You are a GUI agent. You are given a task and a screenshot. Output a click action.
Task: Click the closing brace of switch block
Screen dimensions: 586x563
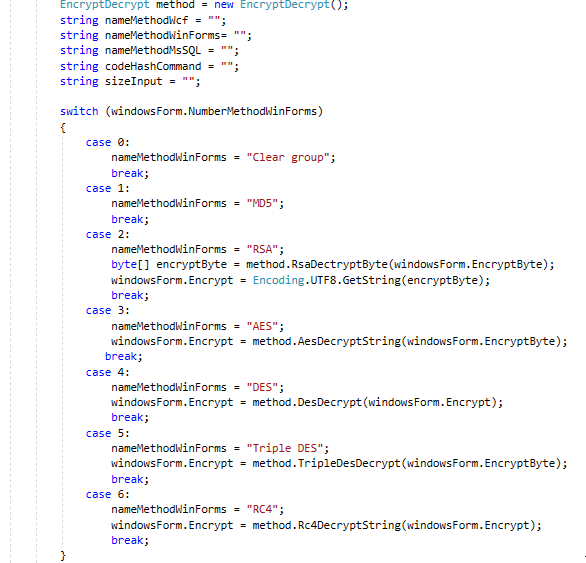[63, 556]
